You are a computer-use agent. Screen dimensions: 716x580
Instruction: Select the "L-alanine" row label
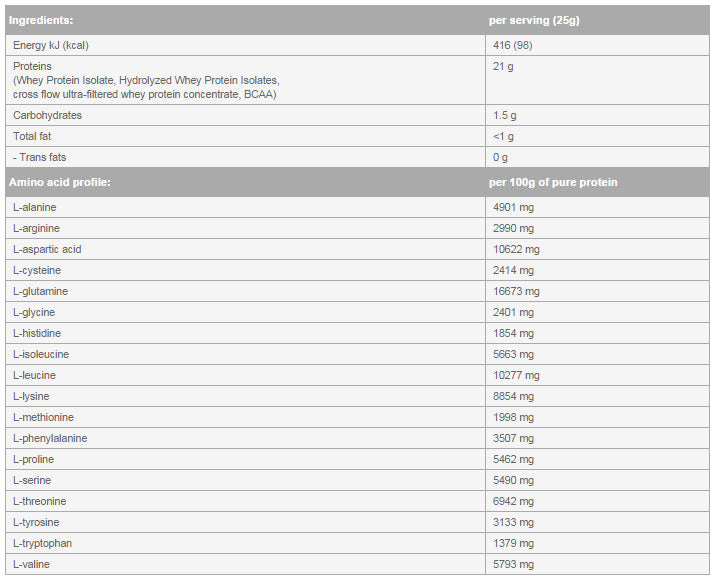(x=35, y=207)
